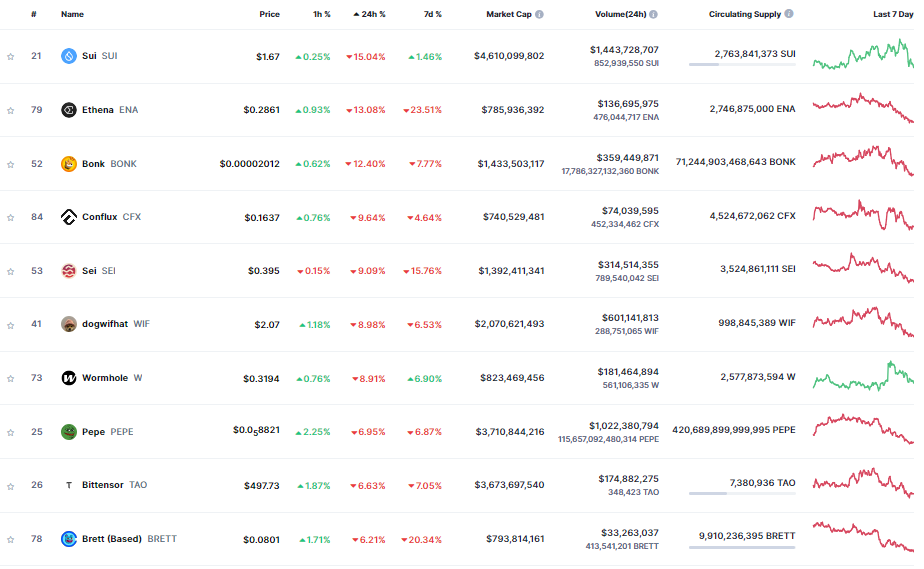Open Pepe 7-day sparkline chart
The image size is (924, 569).
pyautogui.click(x=863, y=429)
